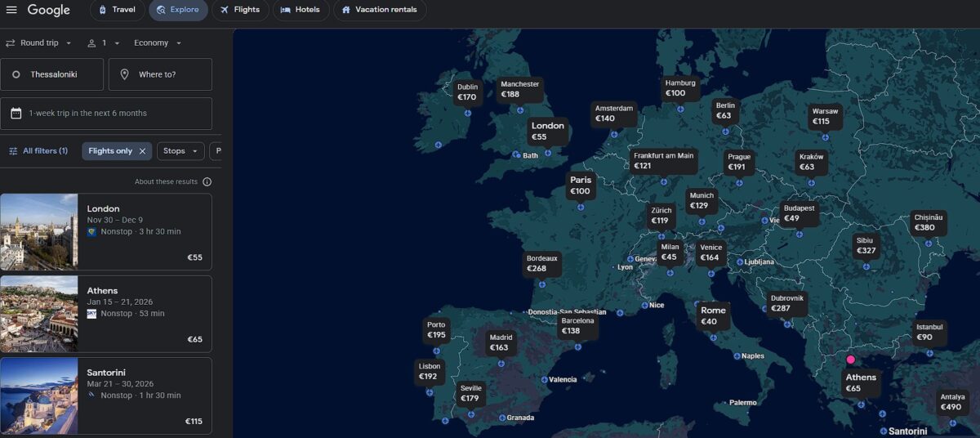Click Madrid €163 map label
980x438 pixels.
click(501, 342)
